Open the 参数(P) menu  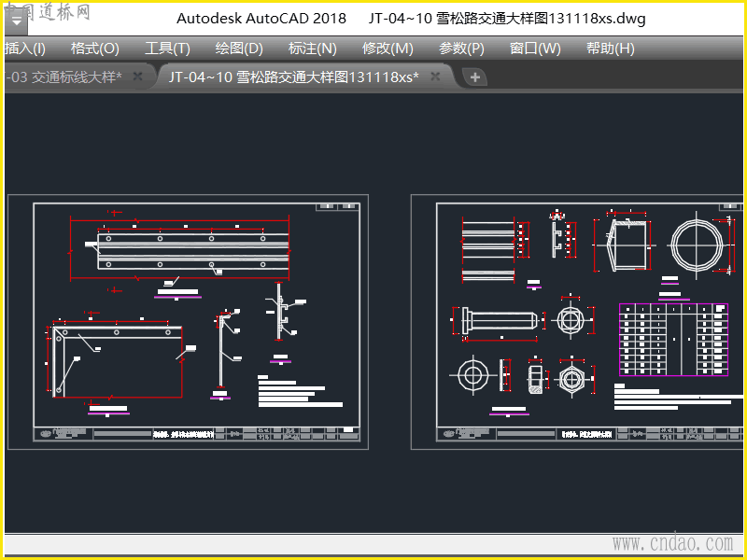coord(461,49)
